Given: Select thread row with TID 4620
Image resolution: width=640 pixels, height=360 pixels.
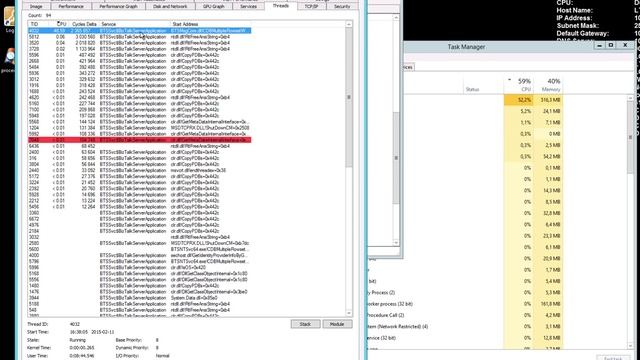Looking at the screenshot, I should coord(139,98).
